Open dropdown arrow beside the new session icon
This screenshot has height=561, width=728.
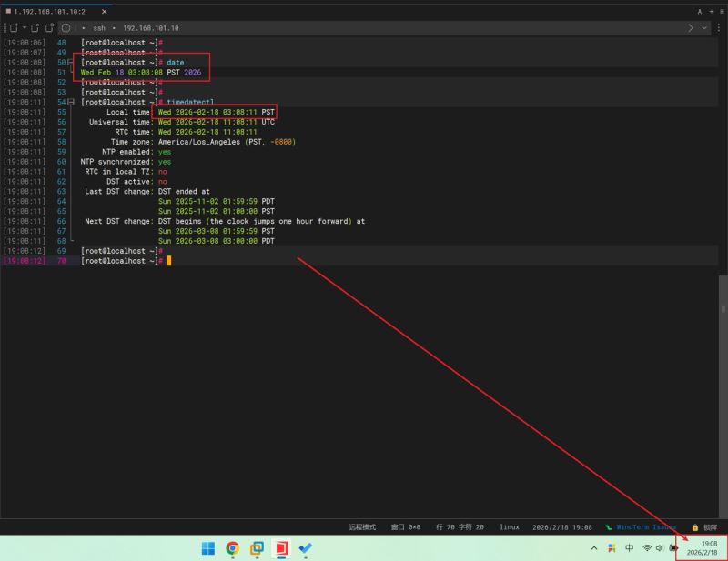[25, 28]
